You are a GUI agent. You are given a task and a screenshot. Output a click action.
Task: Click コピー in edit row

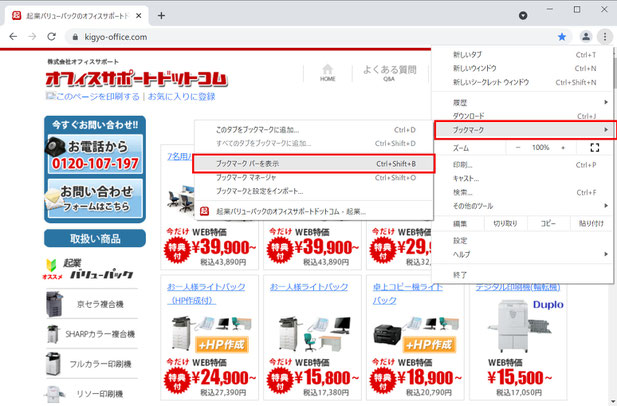tap(548, 223)
